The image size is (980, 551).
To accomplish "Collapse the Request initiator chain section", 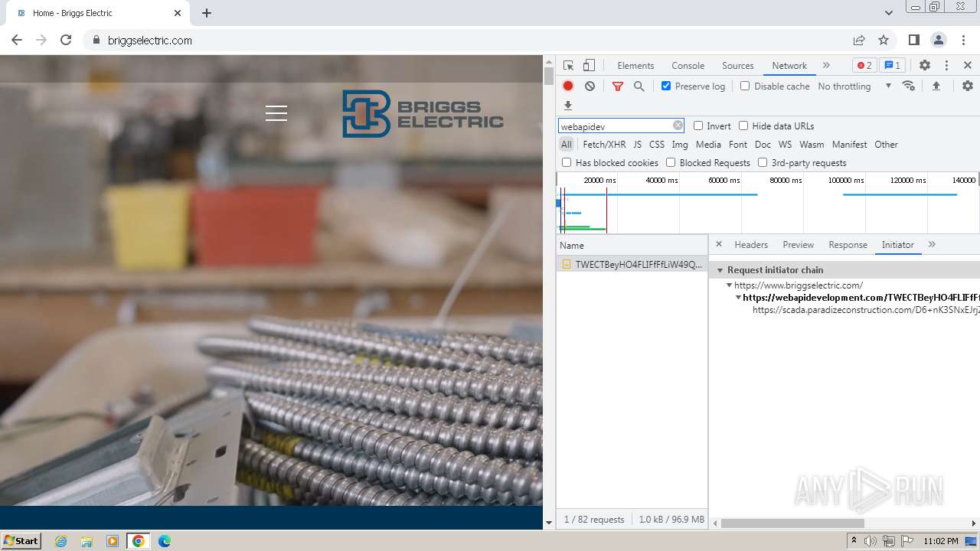I will 720,270.
